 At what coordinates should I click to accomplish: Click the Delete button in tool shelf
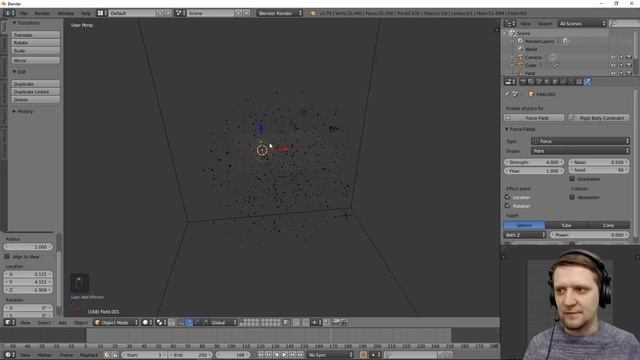[x=36, y=100]
